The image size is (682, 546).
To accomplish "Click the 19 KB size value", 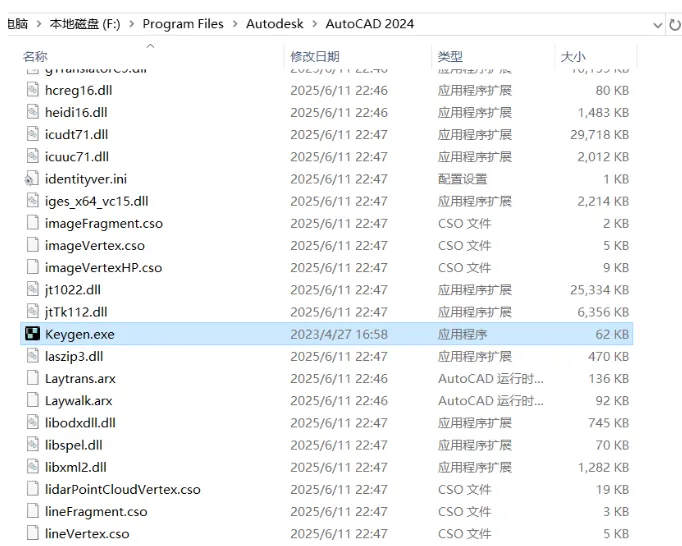I will click(x=612, y=489).
